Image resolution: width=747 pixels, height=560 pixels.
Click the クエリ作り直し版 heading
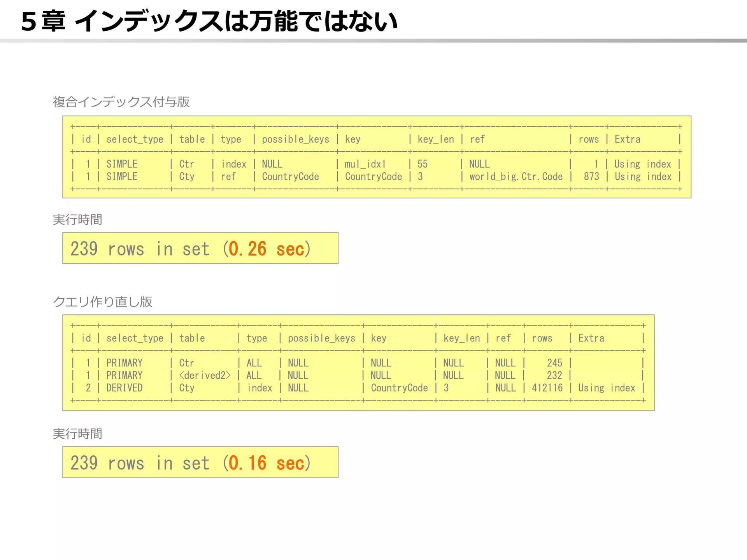(102, 302)
